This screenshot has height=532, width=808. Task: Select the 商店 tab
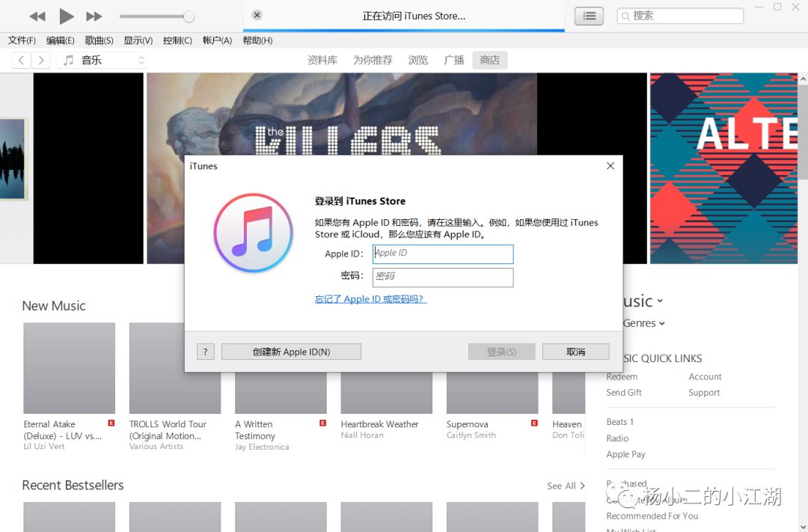[489, 61]
